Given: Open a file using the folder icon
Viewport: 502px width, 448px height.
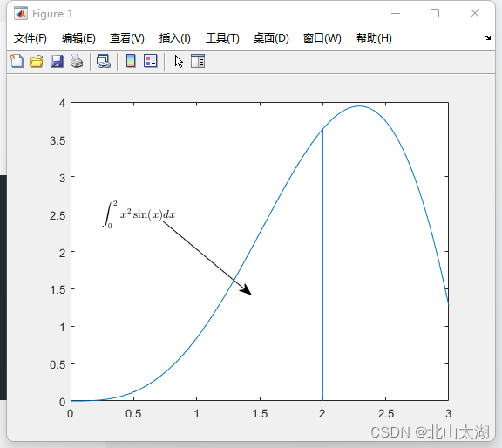Looking at the screenshot, I should click(37, 61).
